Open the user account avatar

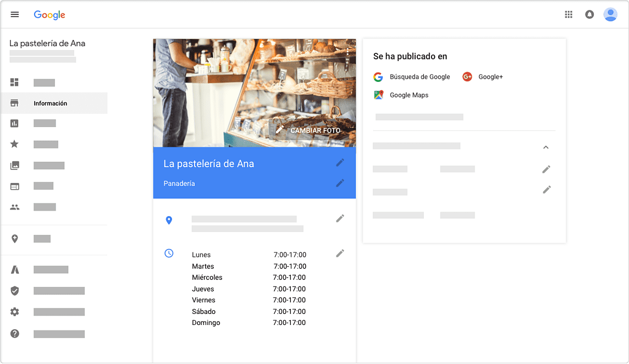tap(610, 14)
